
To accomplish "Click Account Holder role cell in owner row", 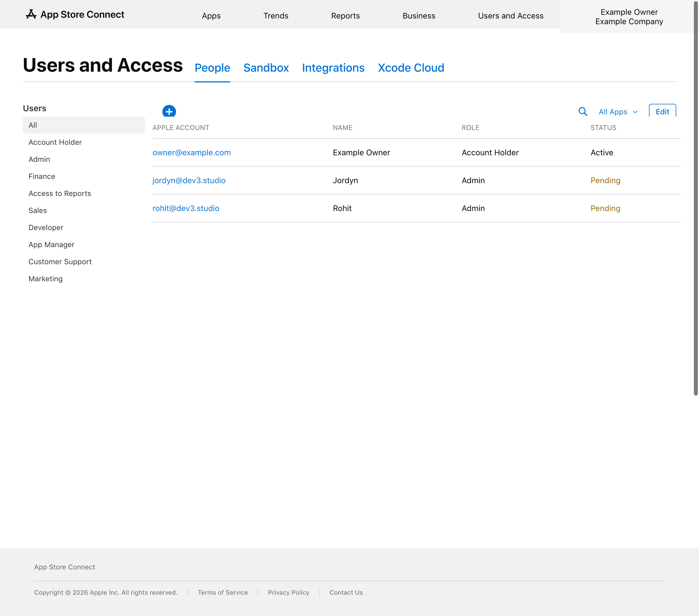I will (490, 152).
